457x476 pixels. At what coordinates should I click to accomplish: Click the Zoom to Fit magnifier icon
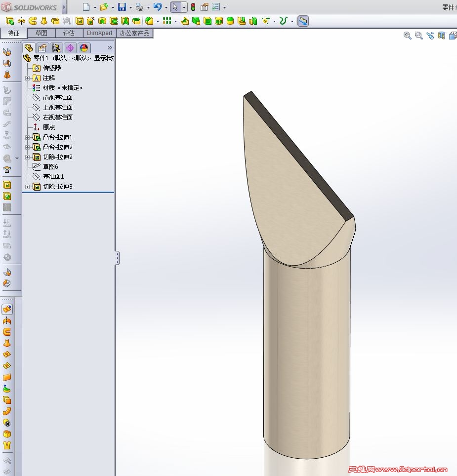coord(407,36)
